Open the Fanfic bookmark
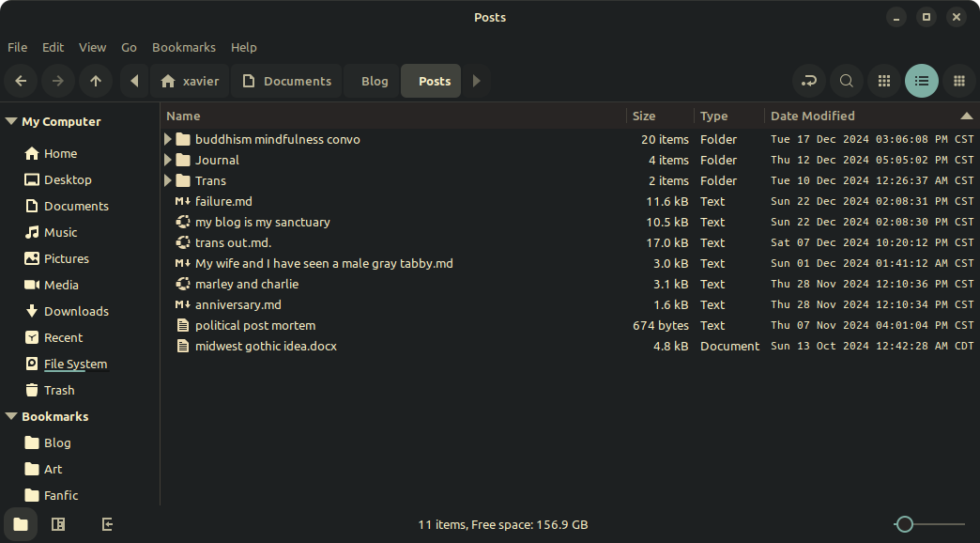 coord(61,495)
